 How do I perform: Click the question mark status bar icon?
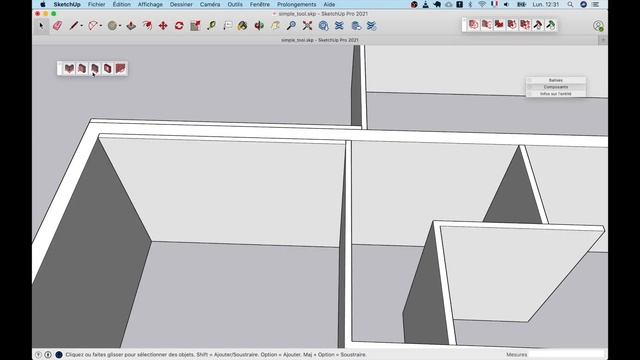38,355
